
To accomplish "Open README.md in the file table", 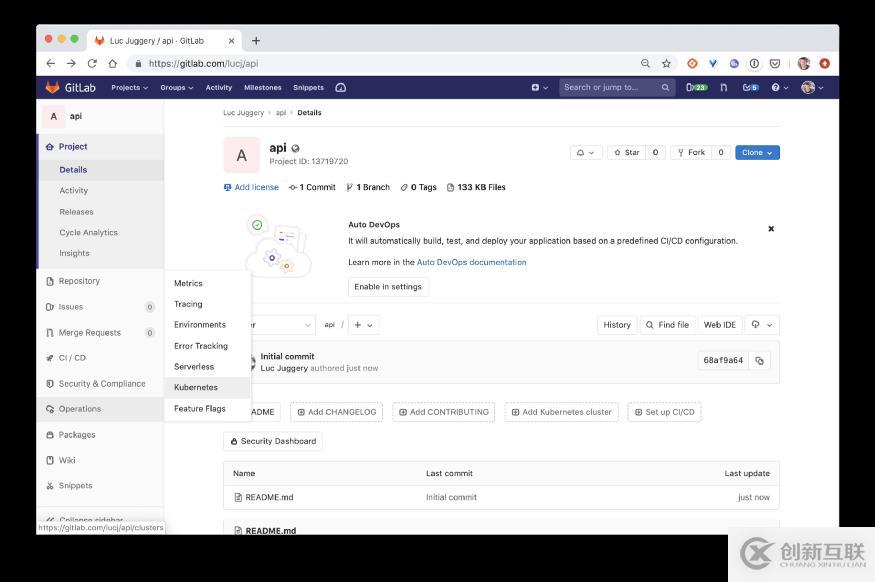I will tap(269, 497).
